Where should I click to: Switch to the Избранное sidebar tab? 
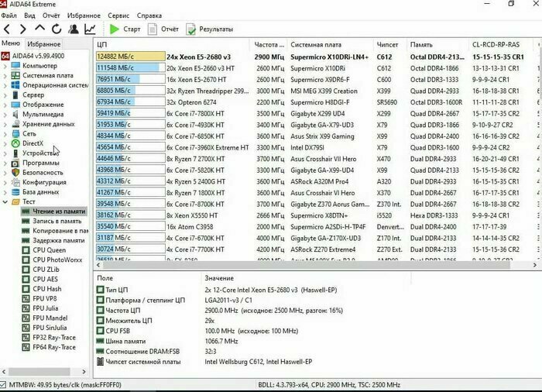44,44
